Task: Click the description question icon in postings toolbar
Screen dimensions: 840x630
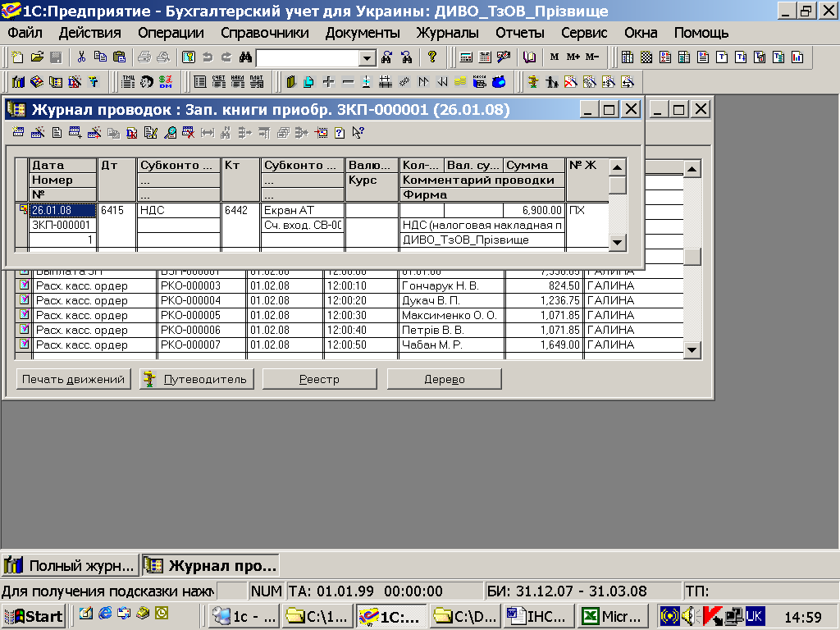Action: point(340,132)
